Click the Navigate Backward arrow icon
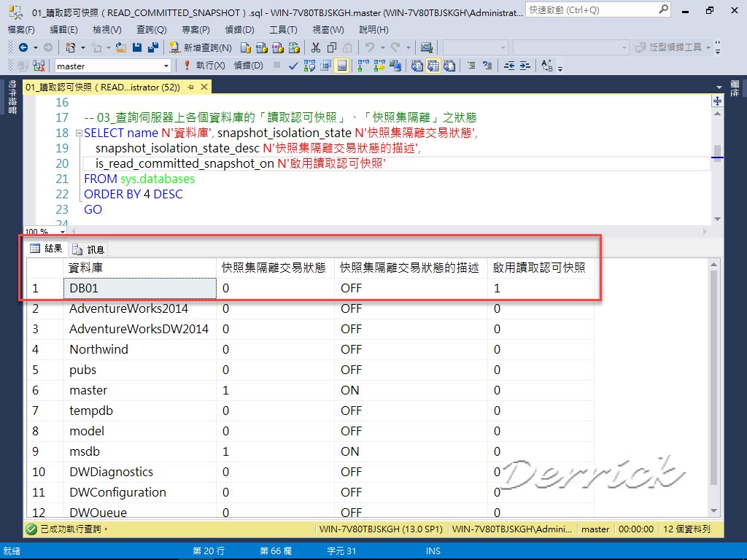This screenshot has height=560, width=747. tap(23, 47)
